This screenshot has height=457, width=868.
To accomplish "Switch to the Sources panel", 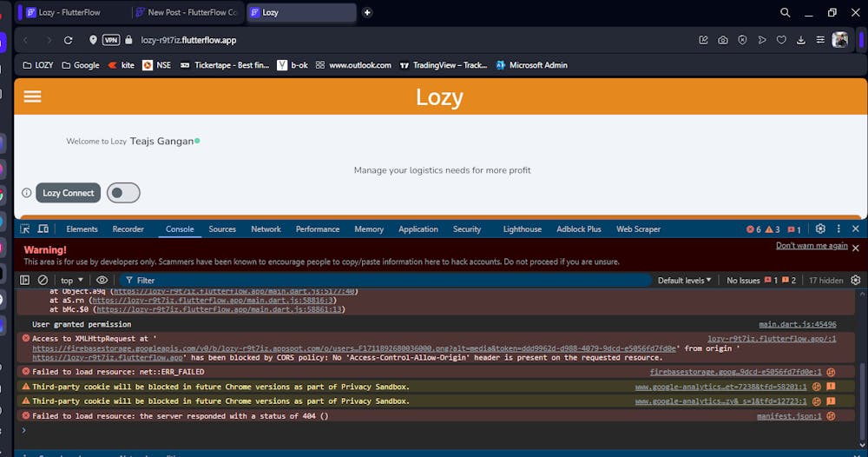I will (222, 228).
